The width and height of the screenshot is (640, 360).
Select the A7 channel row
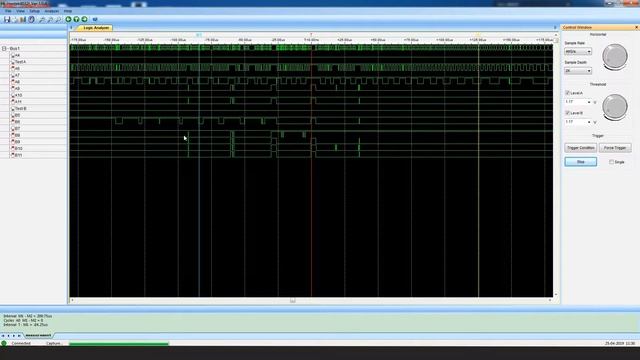33,75
